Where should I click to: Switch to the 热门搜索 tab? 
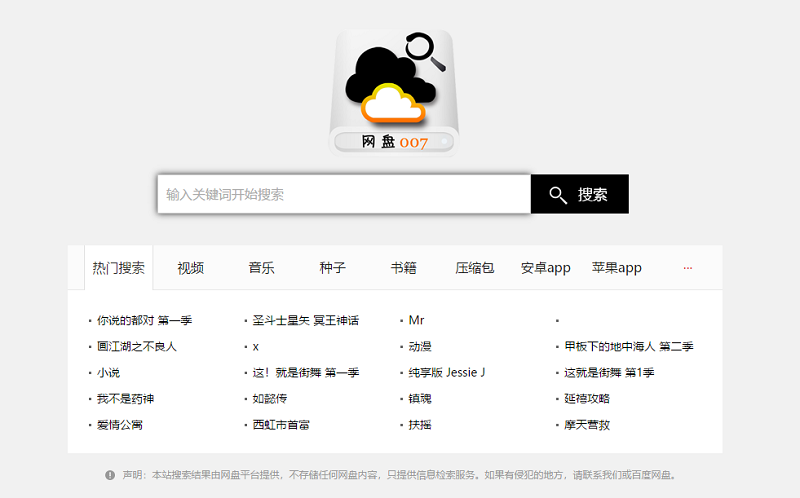point(118,268)
